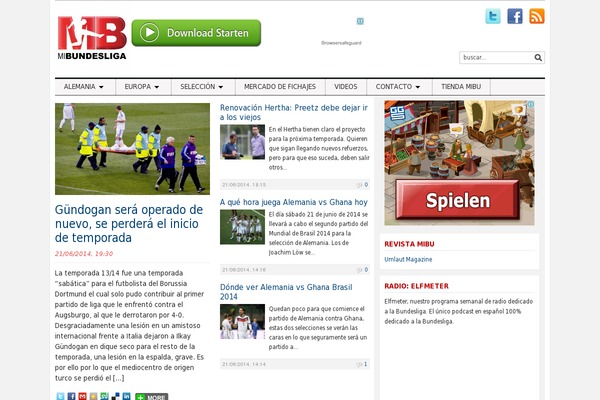600x400 pixels.
Task: Add article to favorites star icon
Action: tap(93, 396)
